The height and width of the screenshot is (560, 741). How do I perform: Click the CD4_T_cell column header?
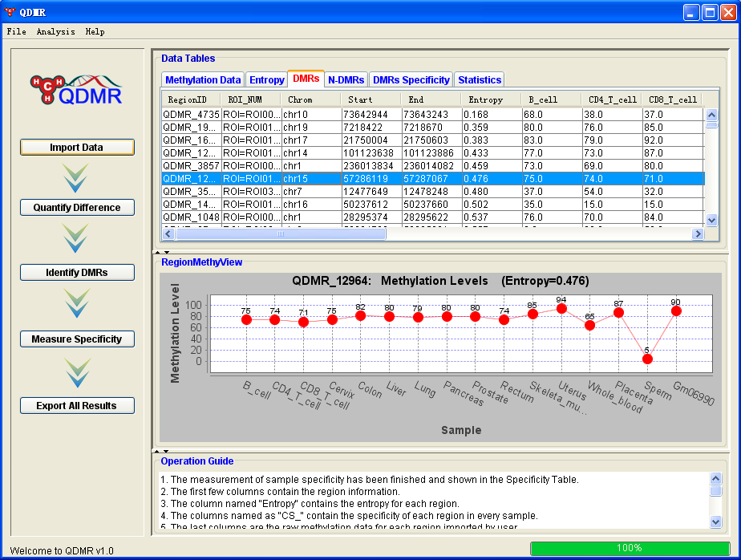pyautogui.click(x=612, y=99)
